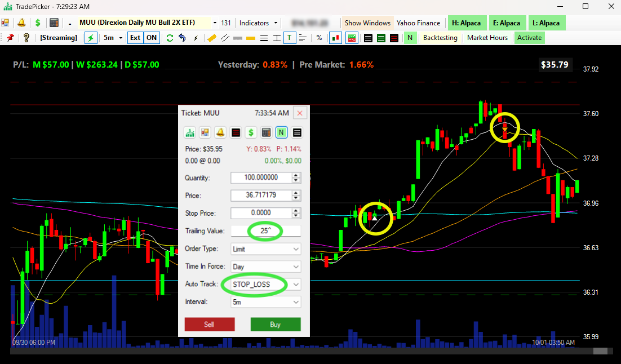Click the Trailing Value input field
621x364 pixels.
266,231
